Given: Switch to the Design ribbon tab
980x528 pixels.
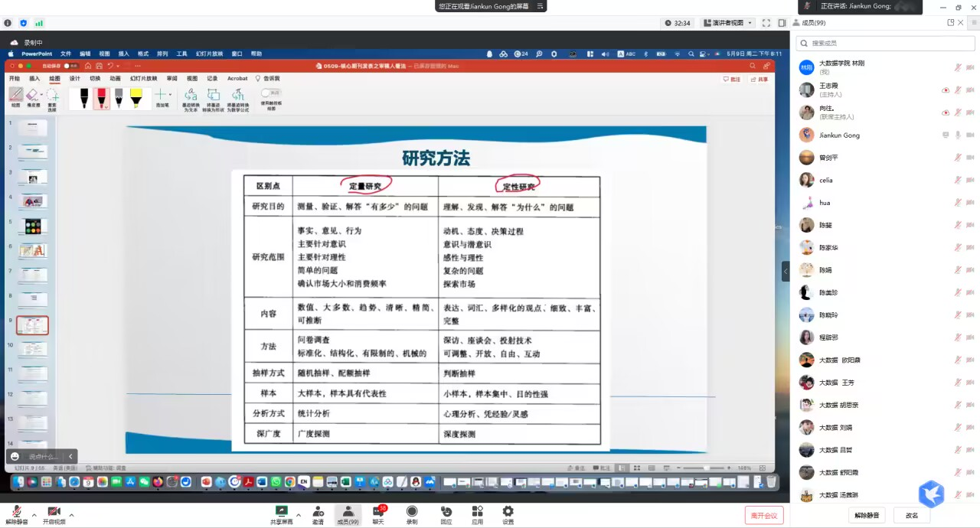Looking at the screenshot, I should tap(74, 79).
